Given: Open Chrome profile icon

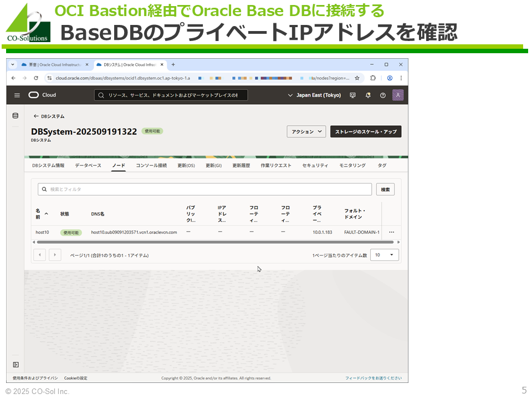Looking at the screenshot, I should pyautogui.click(x=390, y=78).
